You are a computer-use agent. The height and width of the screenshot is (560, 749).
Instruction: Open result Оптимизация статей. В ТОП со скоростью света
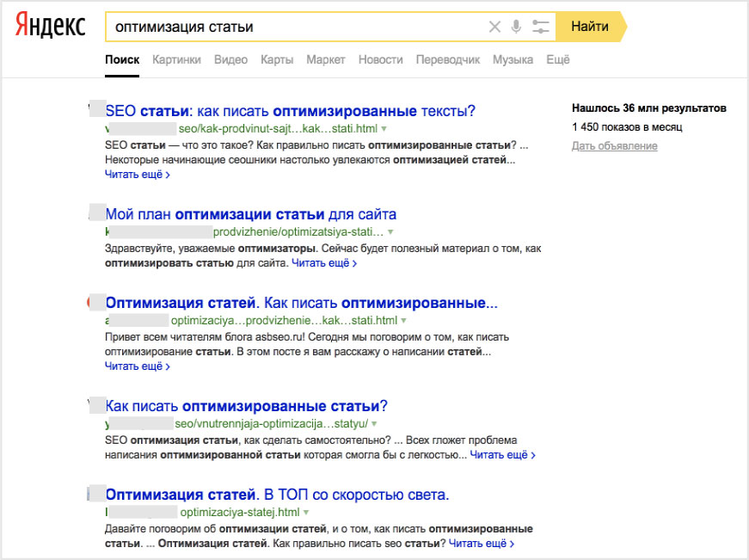[x=277, y=495]
